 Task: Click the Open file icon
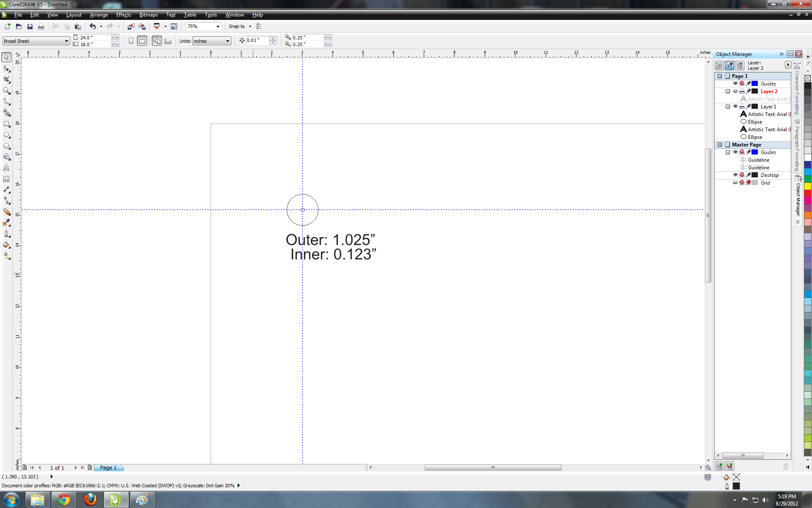click(19, 26)
